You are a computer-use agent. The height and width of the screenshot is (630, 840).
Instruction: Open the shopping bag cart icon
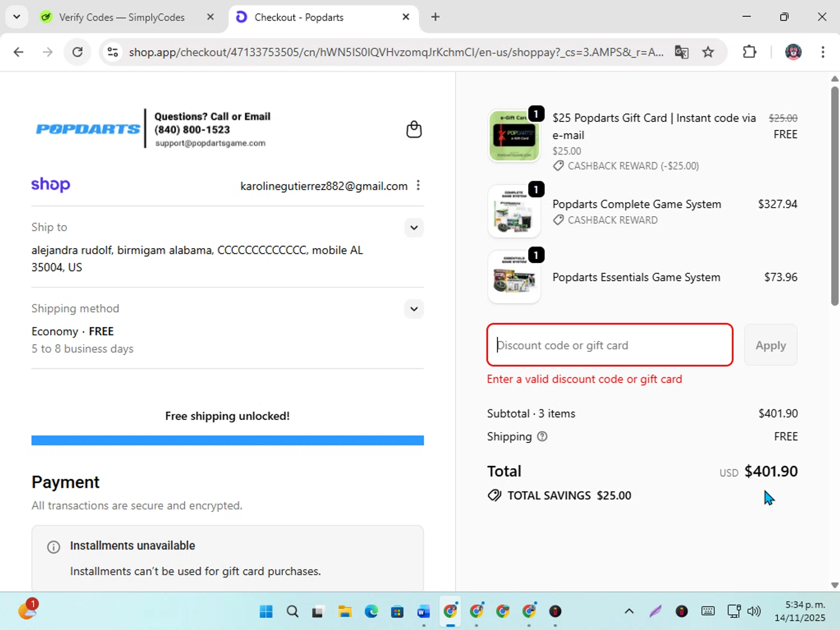(414, 129)
